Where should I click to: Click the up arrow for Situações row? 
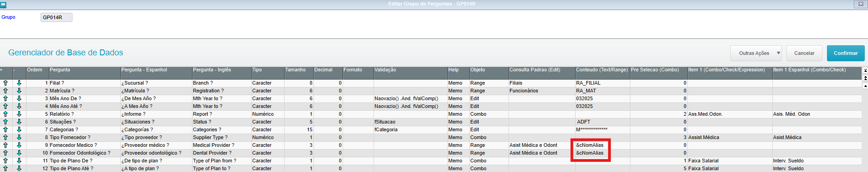(5, 122)
